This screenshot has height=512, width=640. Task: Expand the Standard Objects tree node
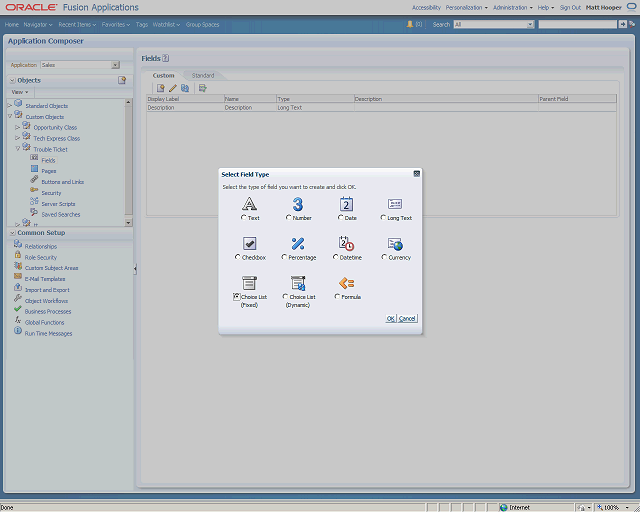click(10, 106)
